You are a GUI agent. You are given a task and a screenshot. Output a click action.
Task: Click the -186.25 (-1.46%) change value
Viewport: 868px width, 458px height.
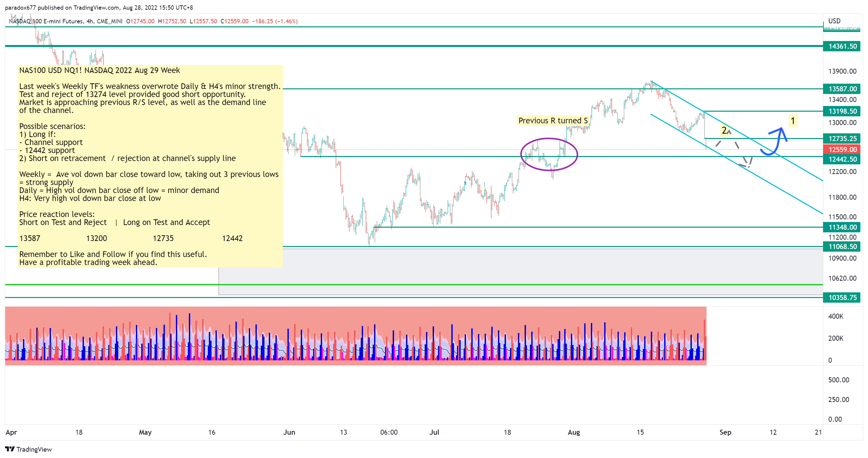[274, 21]
